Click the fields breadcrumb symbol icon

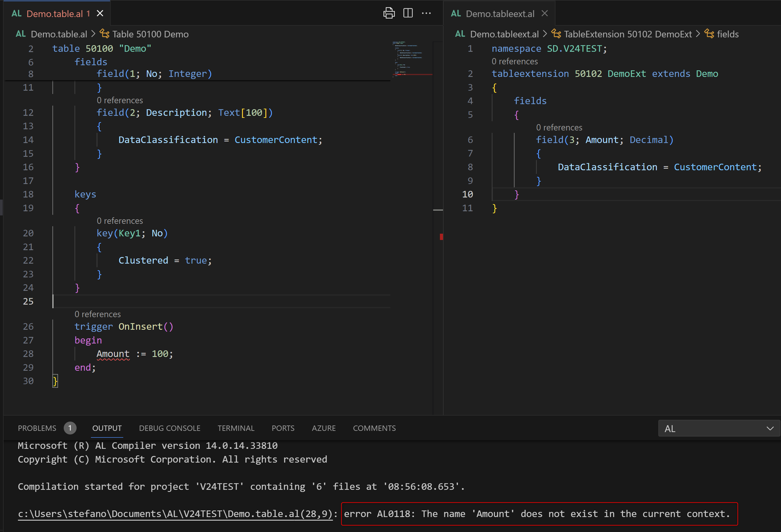click(709, 34)
